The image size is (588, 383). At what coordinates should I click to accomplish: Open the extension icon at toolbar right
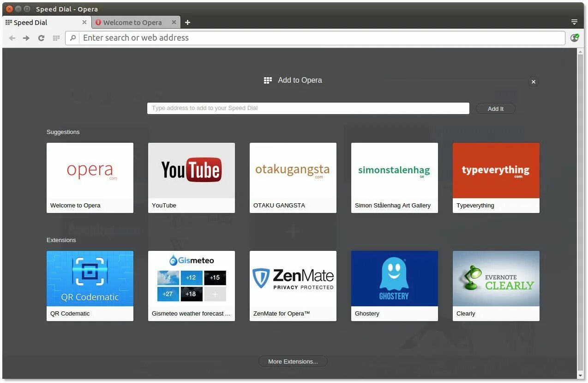click(575, 38)
